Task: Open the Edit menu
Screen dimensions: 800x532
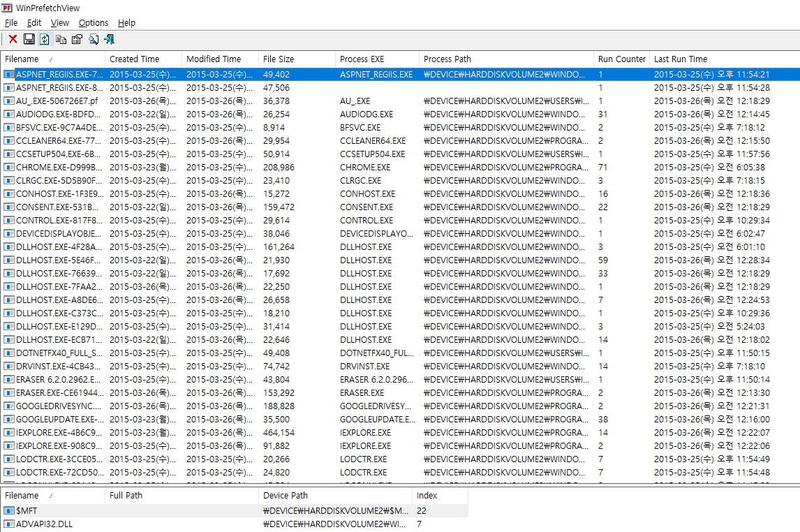Action: (x=34, y=23)
